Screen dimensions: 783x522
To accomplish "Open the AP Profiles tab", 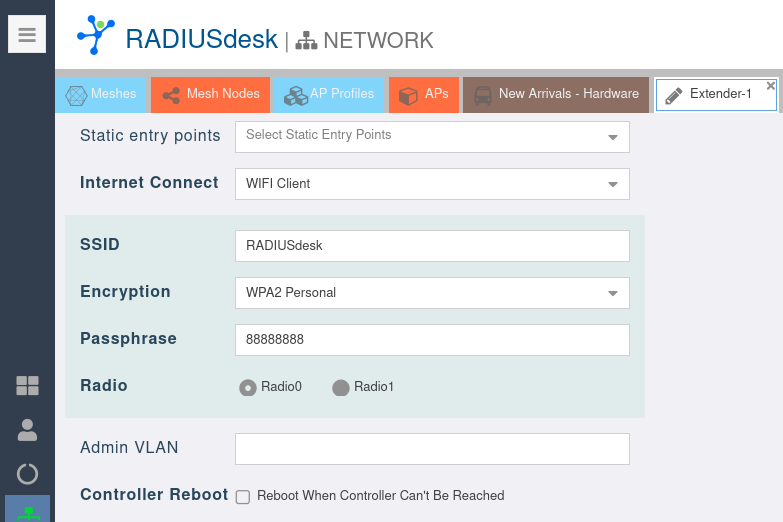I will [x=329, y=94].
